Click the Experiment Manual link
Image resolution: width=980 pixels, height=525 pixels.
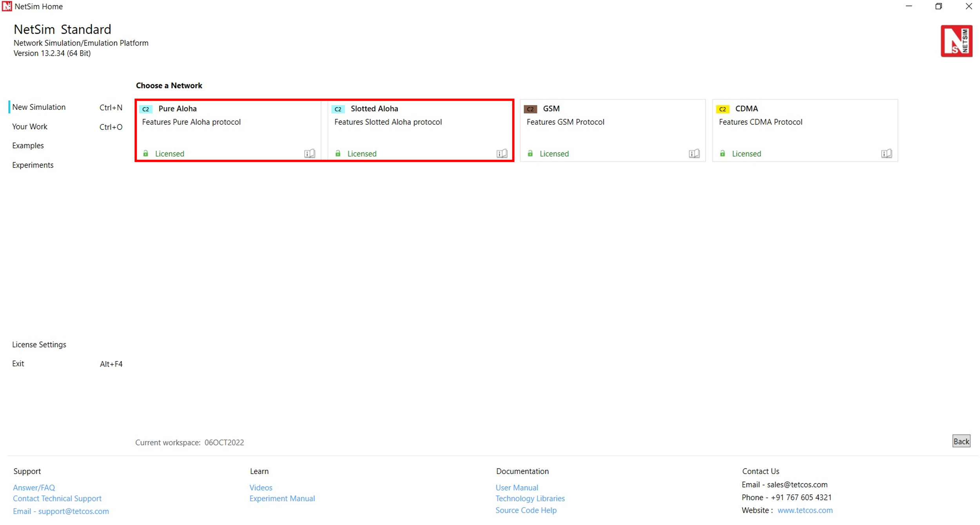(282, 498)
